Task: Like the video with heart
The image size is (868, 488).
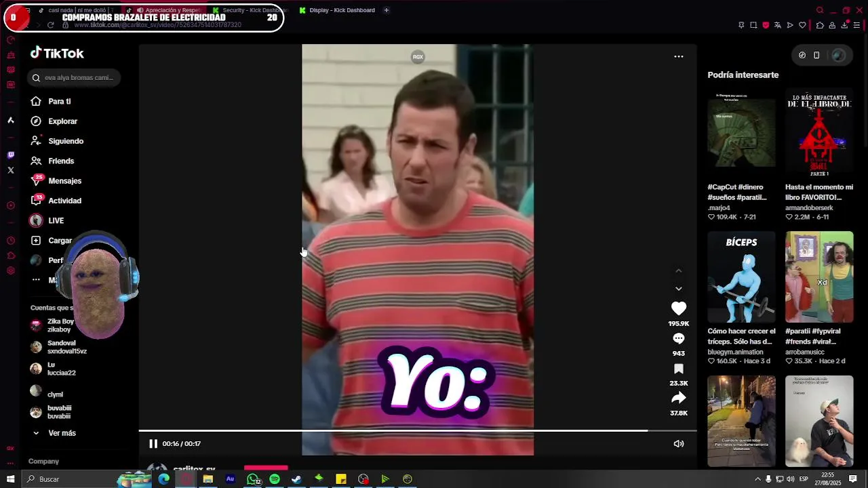Action: pos(679,308)
